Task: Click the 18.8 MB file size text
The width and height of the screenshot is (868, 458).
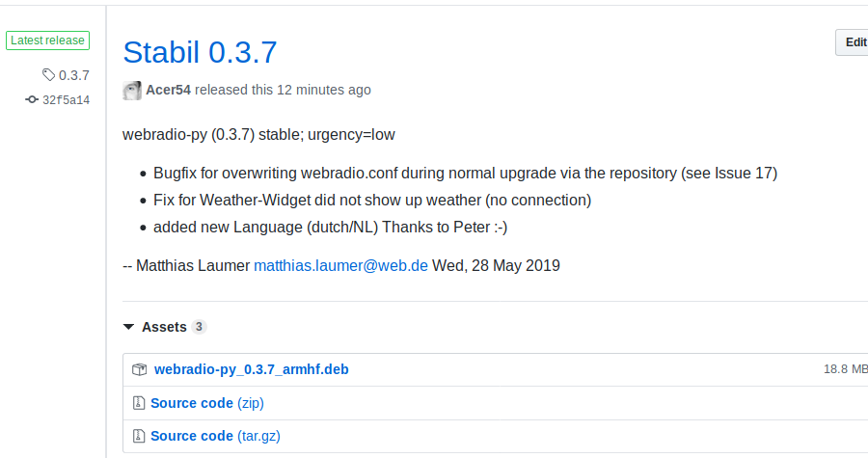Action: (x=846, y=369)
